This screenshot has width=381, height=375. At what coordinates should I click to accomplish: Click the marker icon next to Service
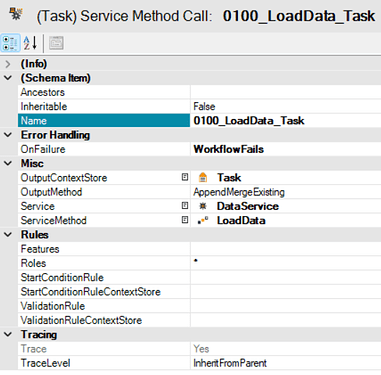[x=185, y=206]
